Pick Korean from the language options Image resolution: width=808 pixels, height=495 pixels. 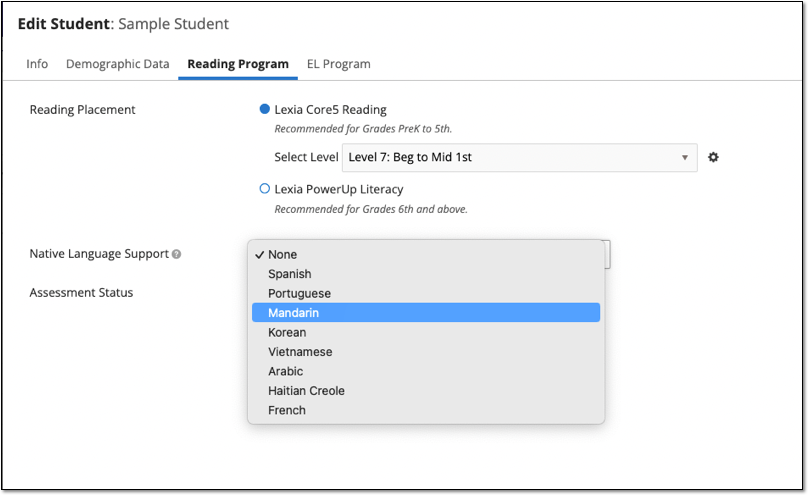(x=287, y=332)
